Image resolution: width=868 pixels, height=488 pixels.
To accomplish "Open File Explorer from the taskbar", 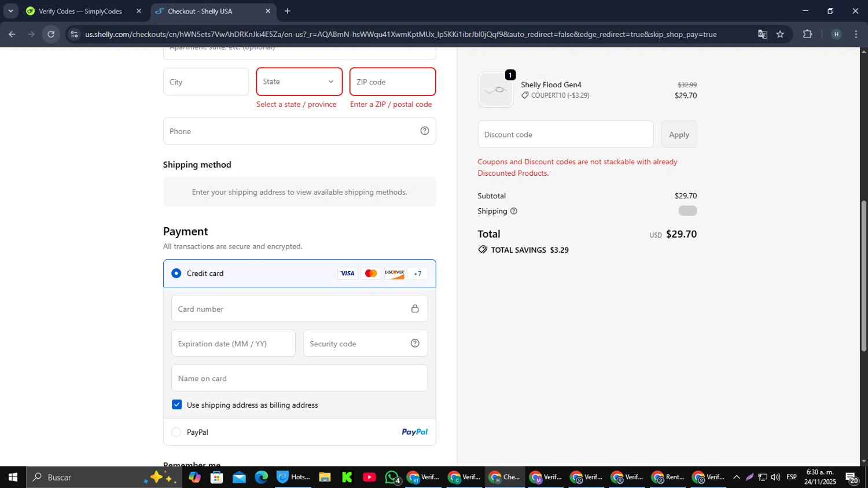I will [x=325, y=477].
